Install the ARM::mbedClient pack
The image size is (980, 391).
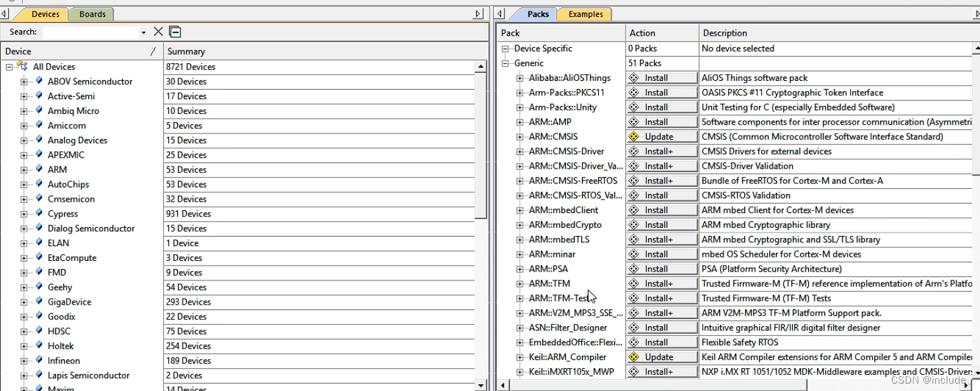[x=662, y=210]
